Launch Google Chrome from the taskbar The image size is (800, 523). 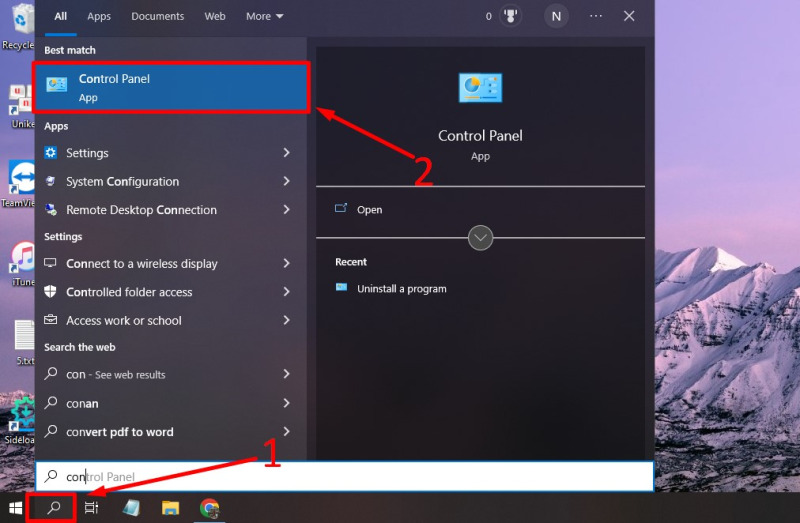(x=209, y=508)
